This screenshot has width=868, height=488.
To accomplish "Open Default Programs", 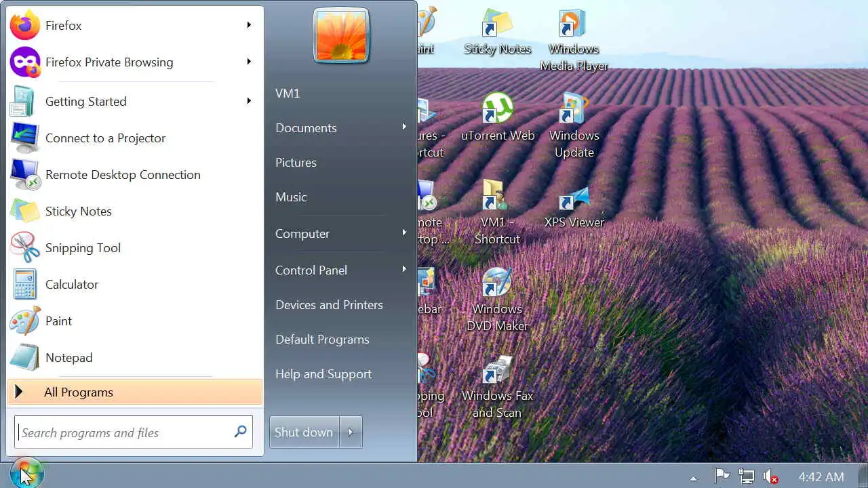I will click(x=322, y=340).
